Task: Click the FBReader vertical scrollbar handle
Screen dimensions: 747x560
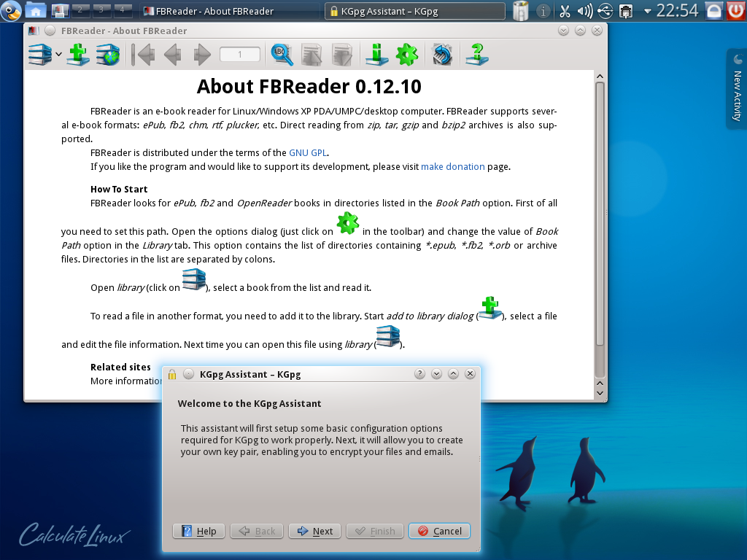Action: pos(600,214)
